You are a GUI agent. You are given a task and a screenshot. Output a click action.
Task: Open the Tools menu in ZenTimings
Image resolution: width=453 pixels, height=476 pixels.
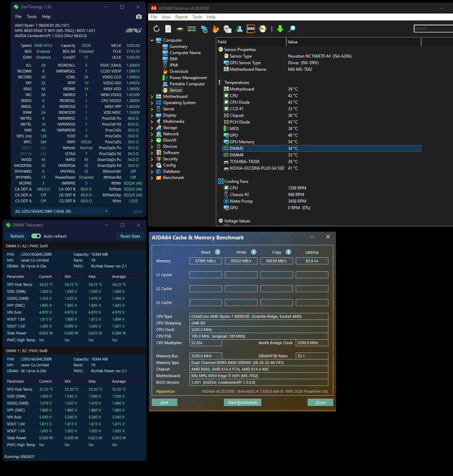32,17
